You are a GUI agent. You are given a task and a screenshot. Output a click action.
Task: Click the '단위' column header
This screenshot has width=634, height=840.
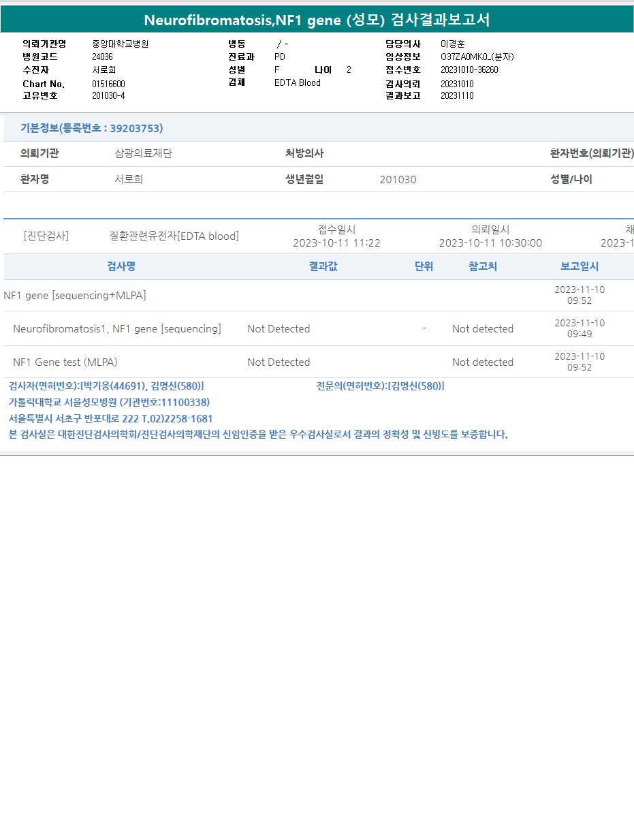pyautogui.click(x=424, y=266)
